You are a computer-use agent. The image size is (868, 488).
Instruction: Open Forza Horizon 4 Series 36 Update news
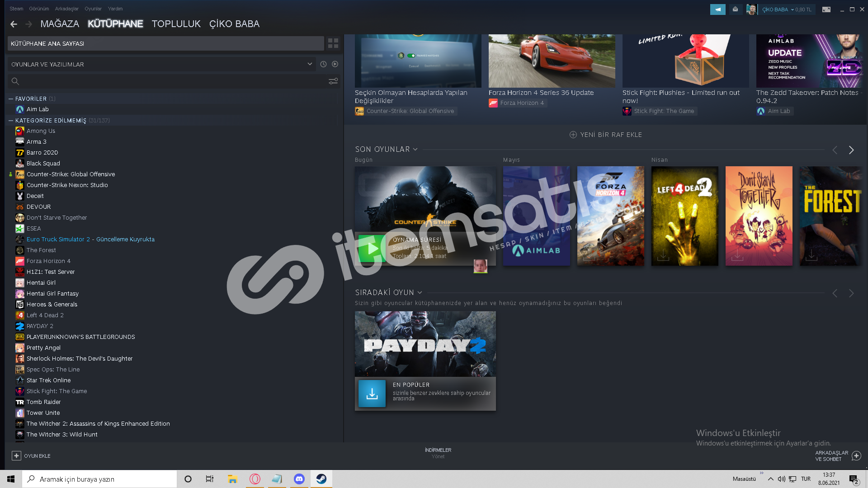coord(541,93)
